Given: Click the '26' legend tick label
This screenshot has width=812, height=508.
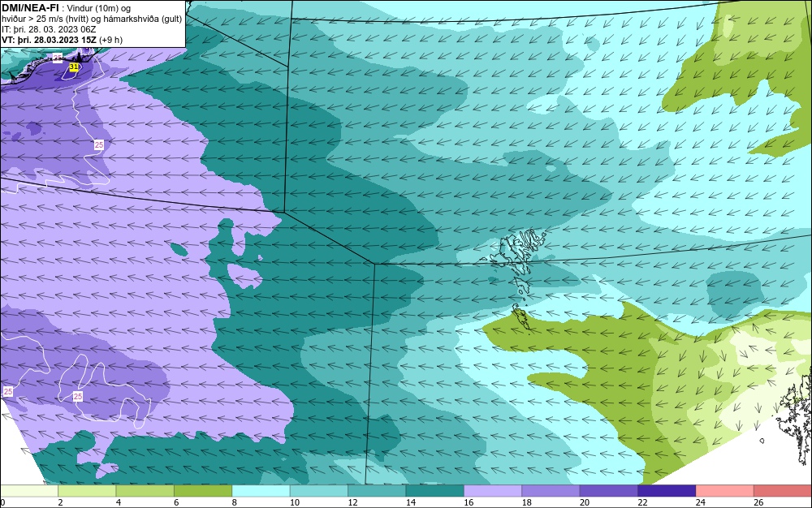Looking at the screenshot, I should (758, 502).
